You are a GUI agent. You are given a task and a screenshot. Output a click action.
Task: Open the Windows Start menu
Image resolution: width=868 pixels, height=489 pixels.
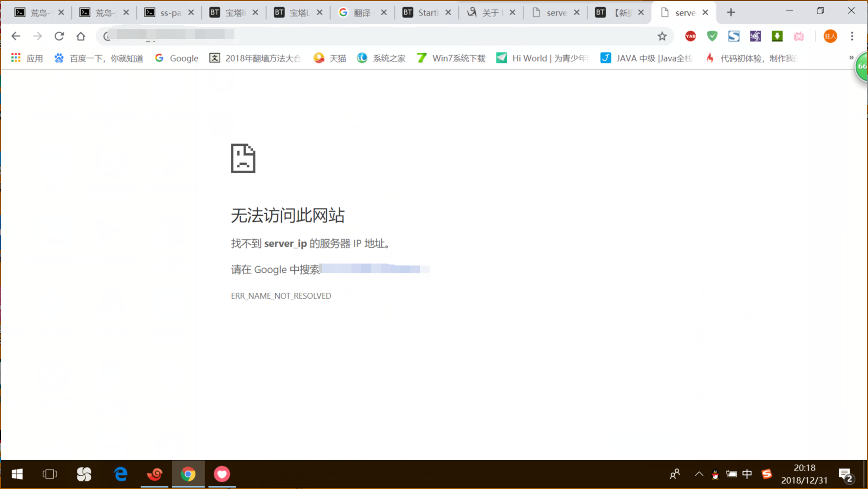[17, 474]
